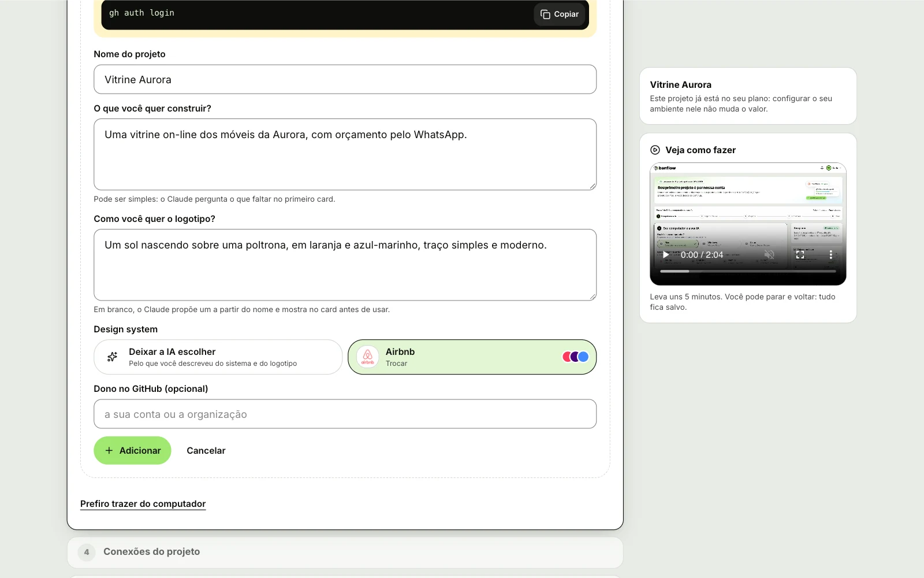The height and width of the screenshot is (578, 924).
Task: Click the 'Pode ser simples' hint text
Action: tap(214, 199)
